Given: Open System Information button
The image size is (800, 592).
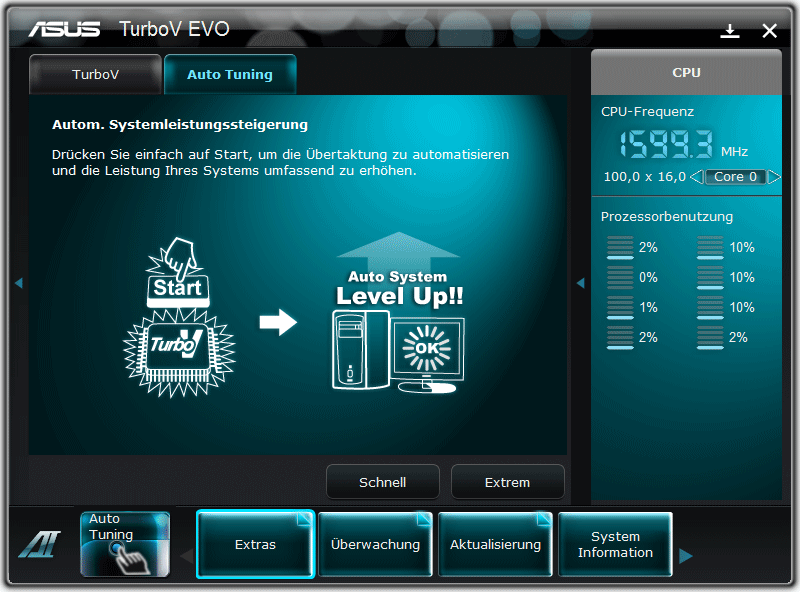Looking at the screenshot, I should [x=615, y=544].
